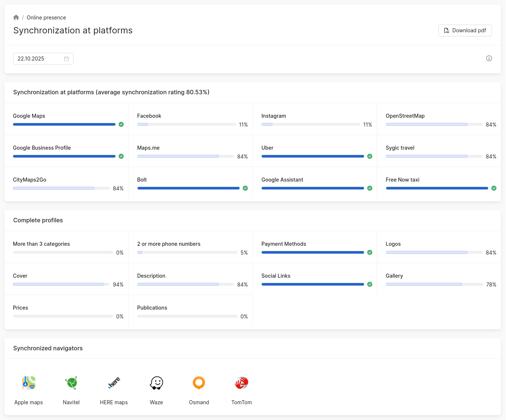Click the home breadcrumb icon

coord(16,18)
